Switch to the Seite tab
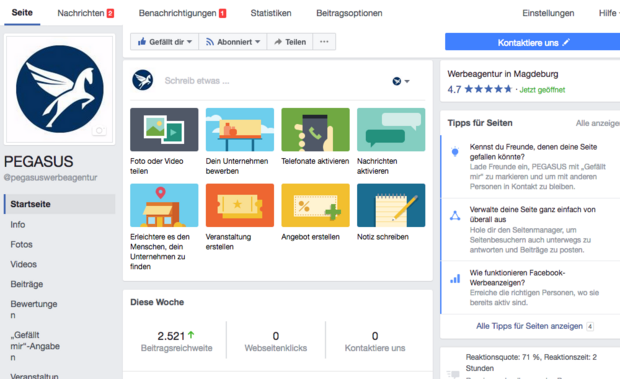This screenshot has width=620, height=379. click(x=22, y=13)
